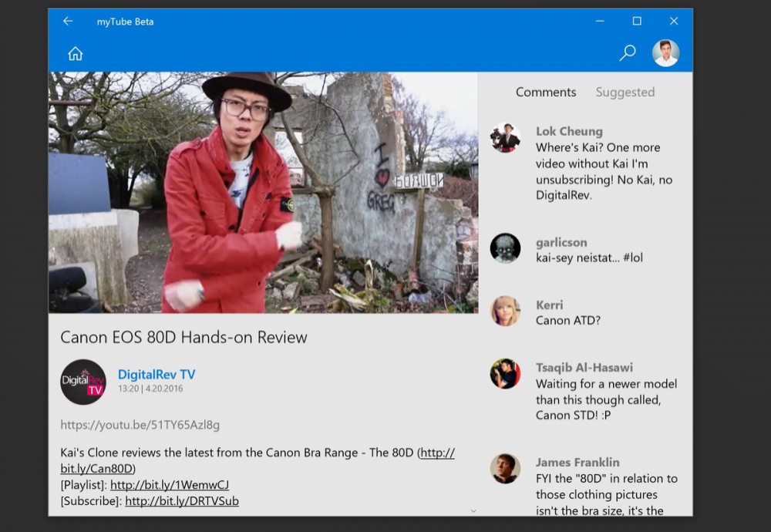Click the 'myTube Beta' window title
The width and height of the screenshot is (771, 532).
tap(125, 22)
